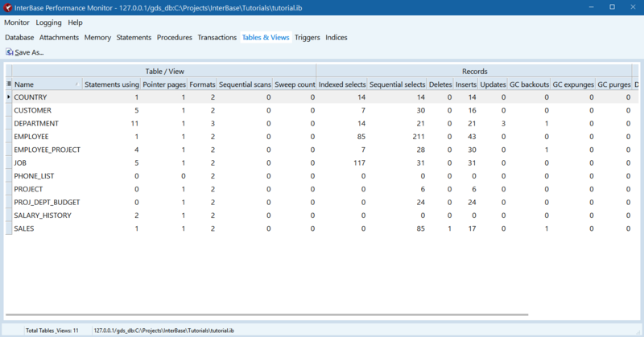Select the PROJ_DEPT_BUDGET table row
Viewport: 644px width, 337px height.
tap(322, 203)
